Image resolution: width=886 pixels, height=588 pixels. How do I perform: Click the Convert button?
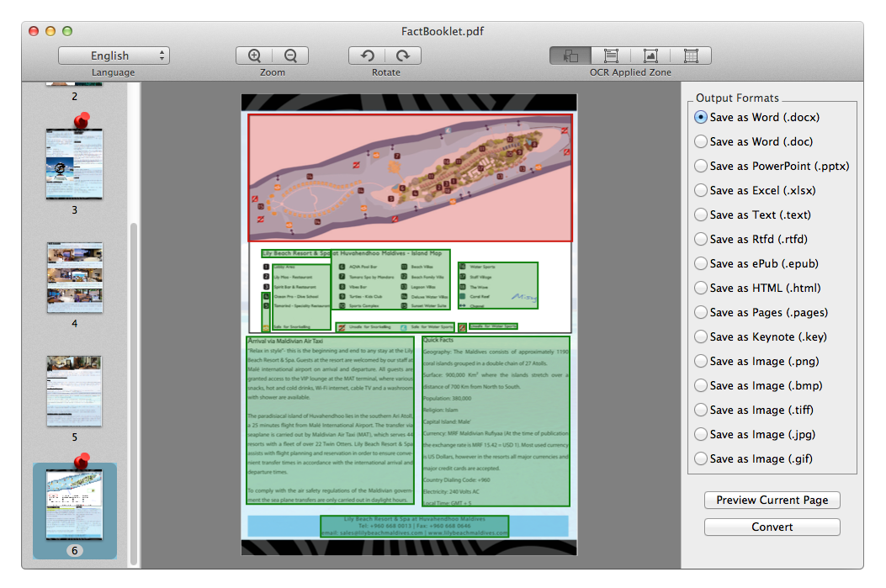(772, 527)
